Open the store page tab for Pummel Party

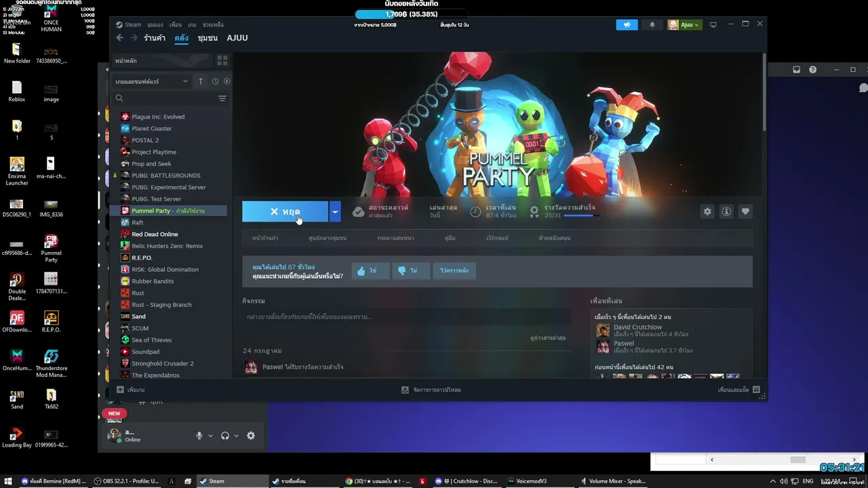[265, 238]
